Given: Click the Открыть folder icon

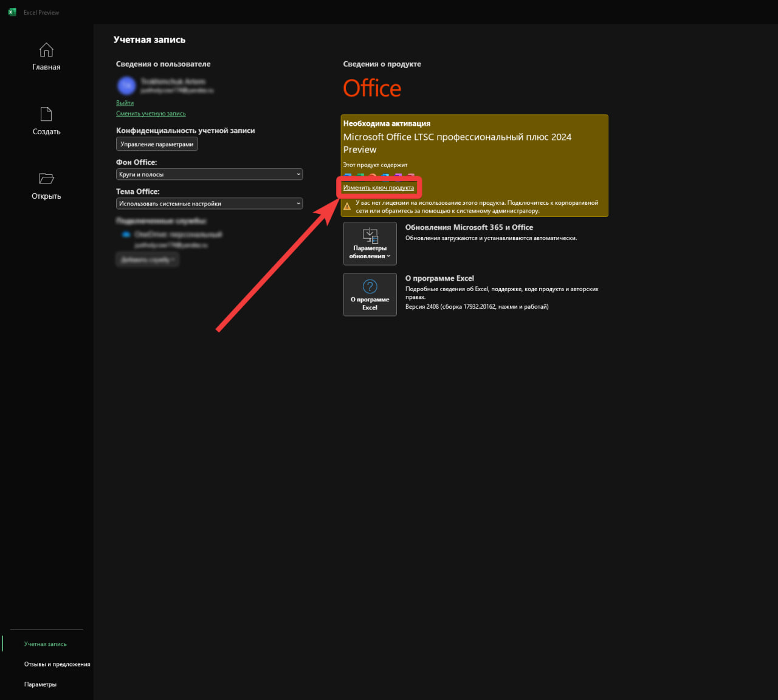Looking at the screenshot, I should coord(46,179).
